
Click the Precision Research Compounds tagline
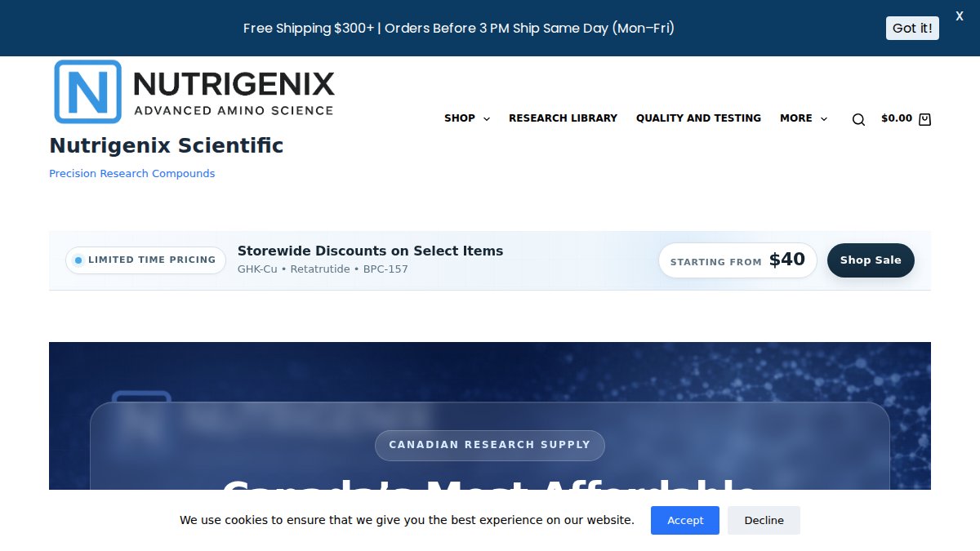[132, 174]
